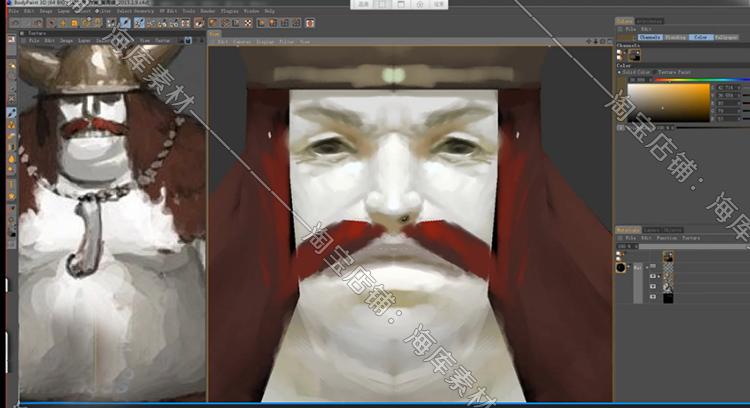Click the Undo arrow in the top toolbar
The height and width of the screenshot is (408, 750).
pyautogui.click(x=15, y=23)
